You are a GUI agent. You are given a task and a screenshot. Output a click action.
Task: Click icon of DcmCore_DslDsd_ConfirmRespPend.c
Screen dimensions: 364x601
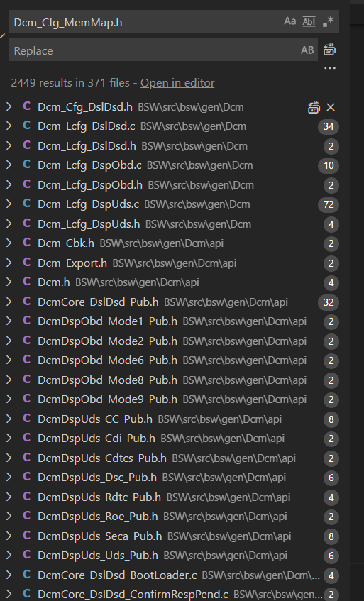(x=26, y=594)
